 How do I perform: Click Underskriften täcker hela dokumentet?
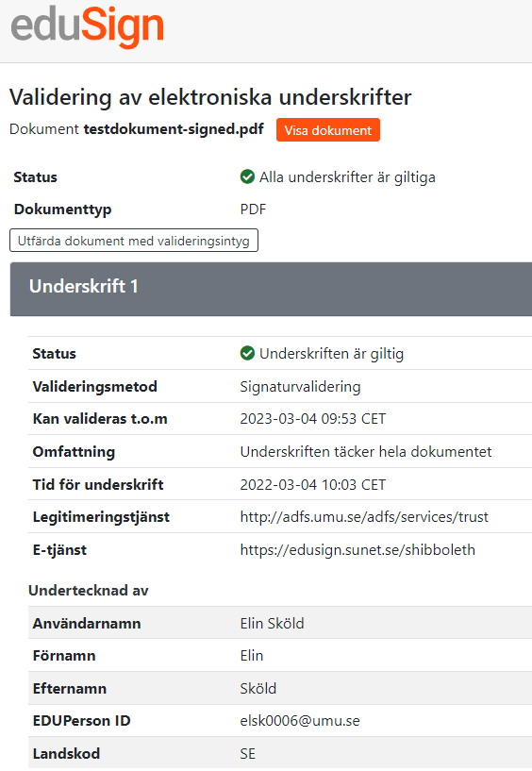click(x=366, y=451)
